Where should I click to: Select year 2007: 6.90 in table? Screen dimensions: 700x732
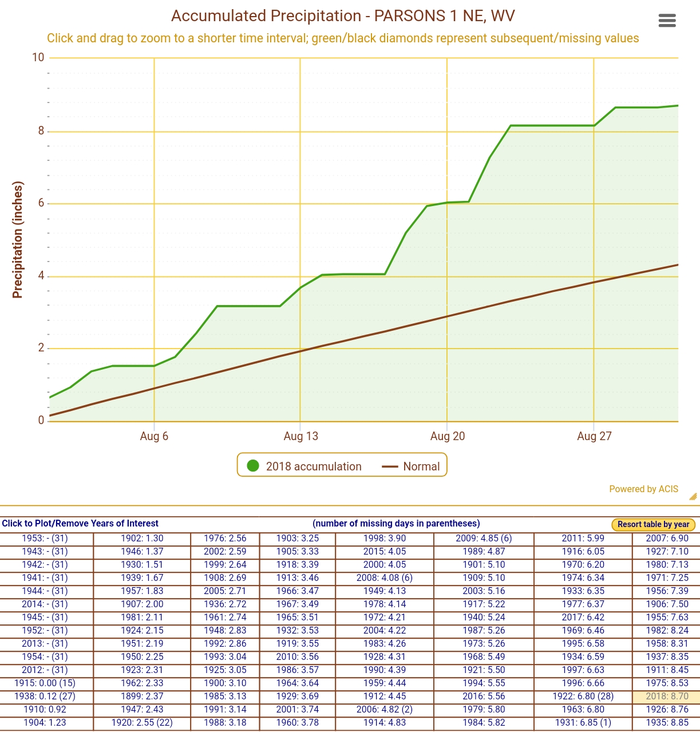[667, 539]
